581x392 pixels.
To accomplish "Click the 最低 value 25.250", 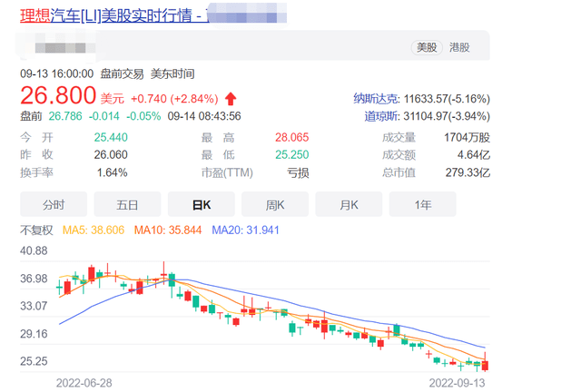I will click(x=292, y=154).
